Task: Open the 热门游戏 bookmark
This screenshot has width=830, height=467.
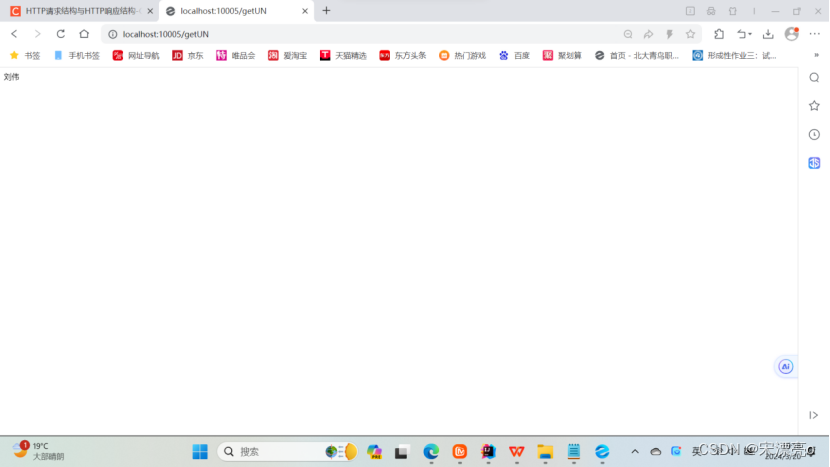Action: pos(463,55)
